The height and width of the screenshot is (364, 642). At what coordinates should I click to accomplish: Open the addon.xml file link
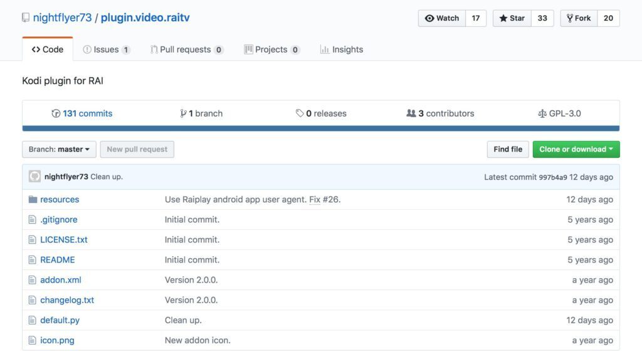[x=61, y=280]
